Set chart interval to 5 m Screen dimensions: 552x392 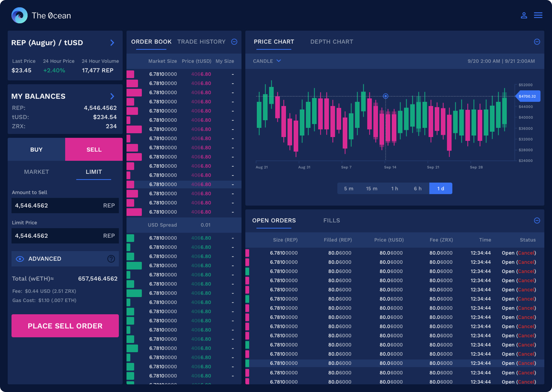349,188
